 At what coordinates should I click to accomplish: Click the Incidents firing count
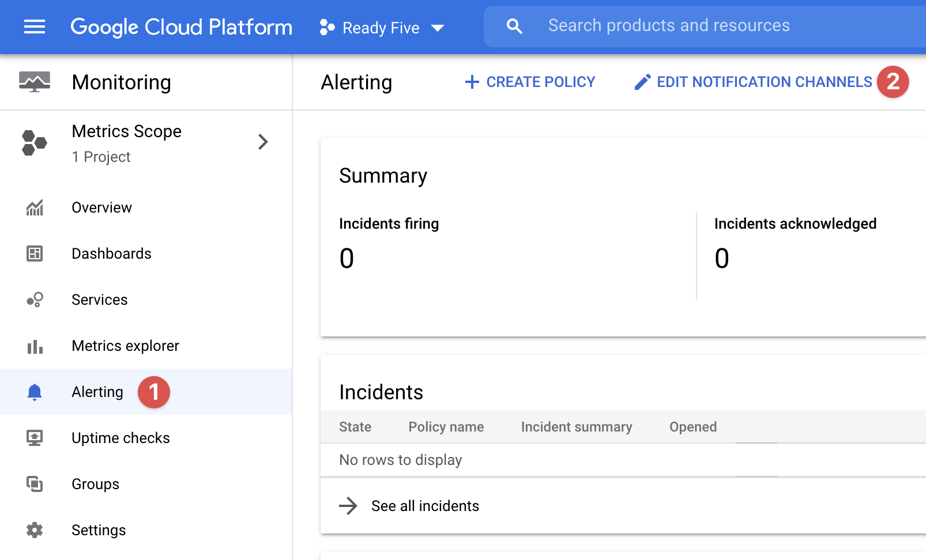347,258
